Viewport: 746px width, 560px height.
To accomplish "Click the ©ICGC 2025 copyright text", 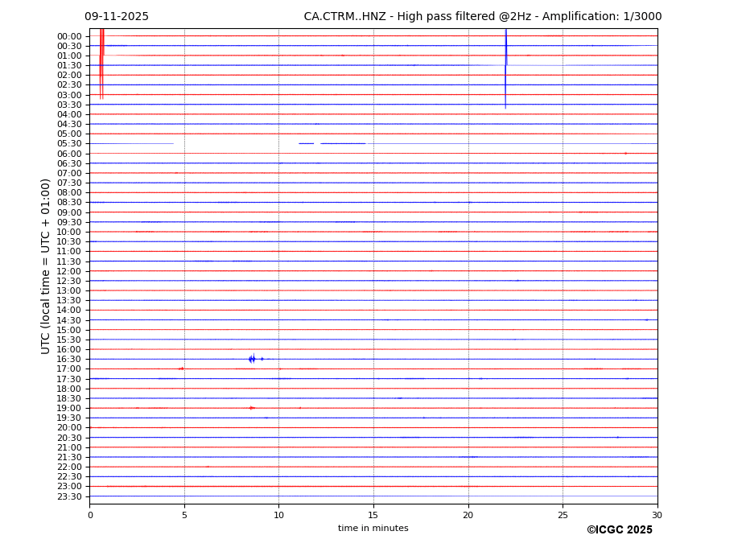I will pos(619,529).
